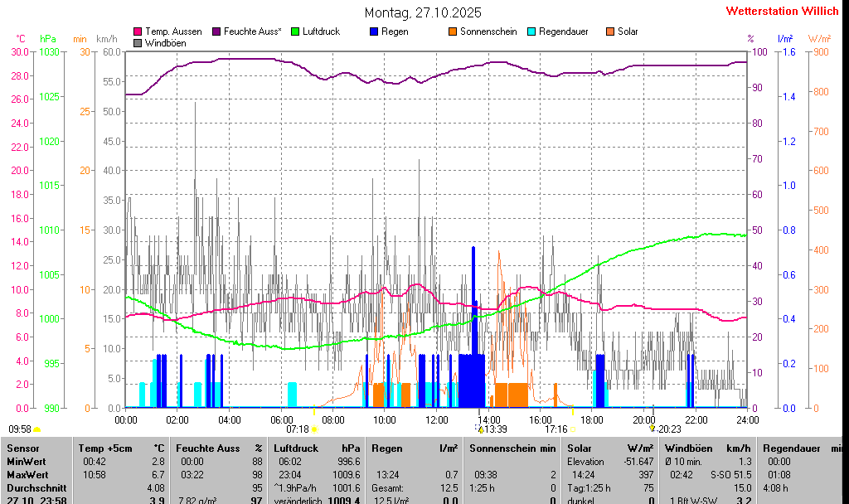The height and width of the screenshot is (504, 849).
Task: Open the Wetterstation Willich title link
Action: 783,12
